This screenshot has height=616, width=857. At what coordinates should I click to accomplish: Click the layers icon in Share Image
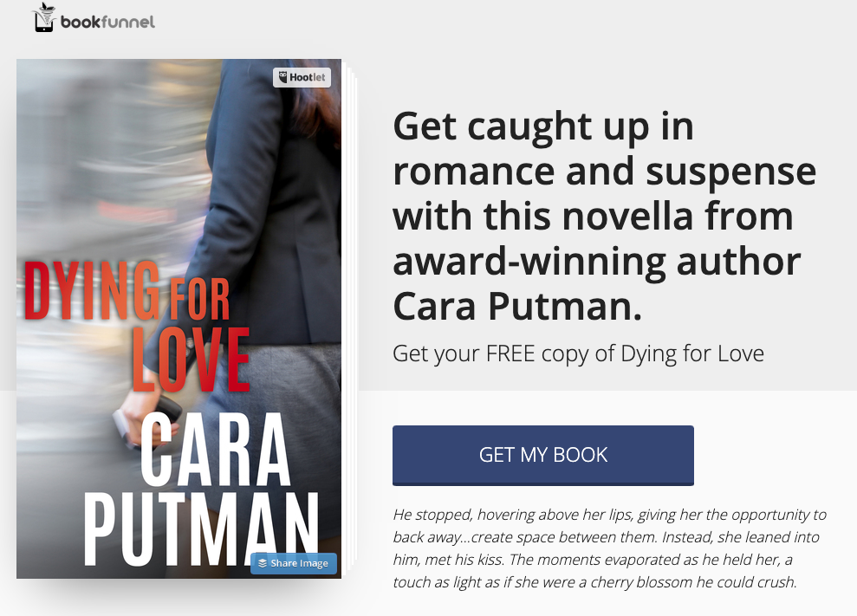pyautogui.click(x=263, y=563)
